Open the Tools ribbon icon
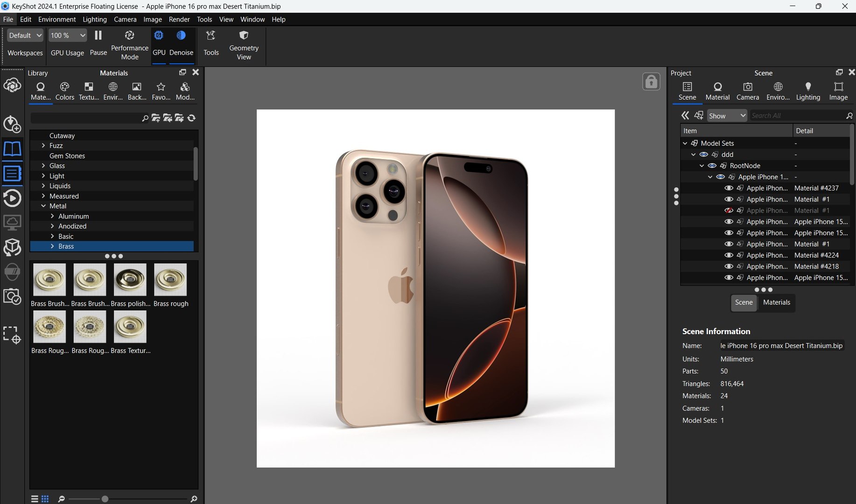 [211, 35]
